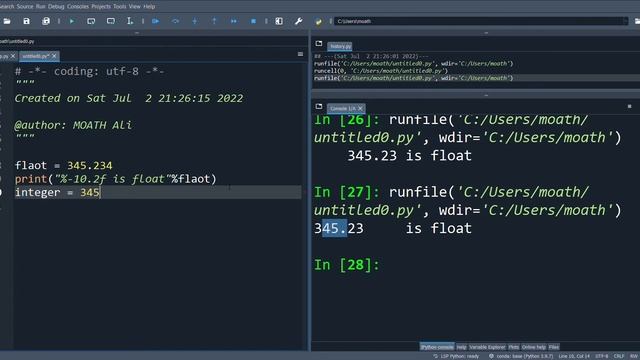Open the Consoles menu
The height and width of the screenshot is (360, 640).
click(x=78, y=7)
